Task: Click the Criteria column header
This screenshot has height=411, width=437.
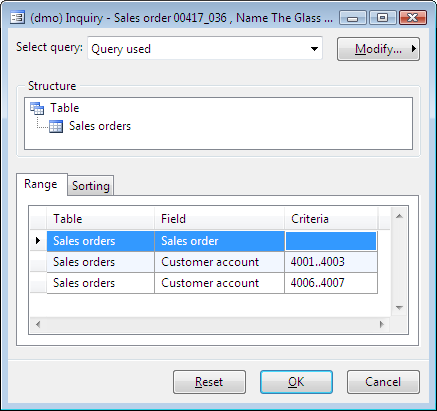Action: [331, 219]
